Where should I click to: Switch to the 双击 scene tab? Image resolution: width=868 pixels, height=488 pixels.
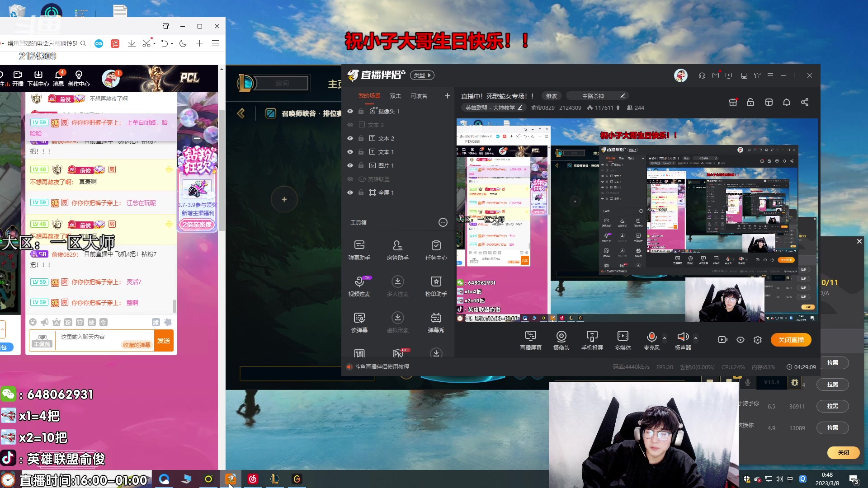point(396,96)
